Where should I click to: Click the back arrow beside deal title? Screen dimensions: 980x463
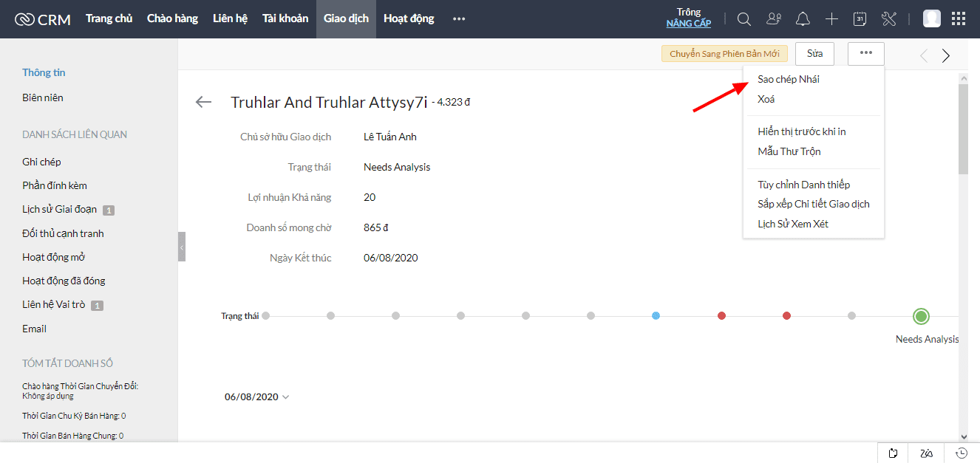click(x=203, y=102)
